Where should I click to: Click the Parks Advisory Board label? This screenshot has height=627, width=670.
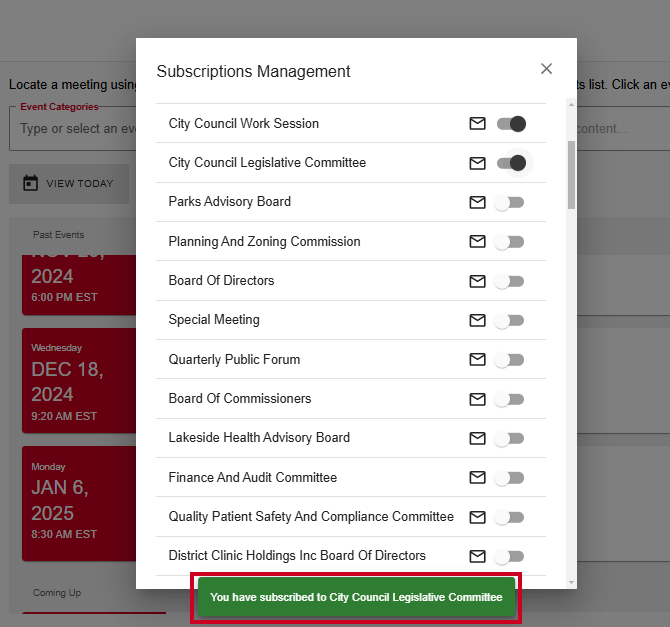[229, 201]
